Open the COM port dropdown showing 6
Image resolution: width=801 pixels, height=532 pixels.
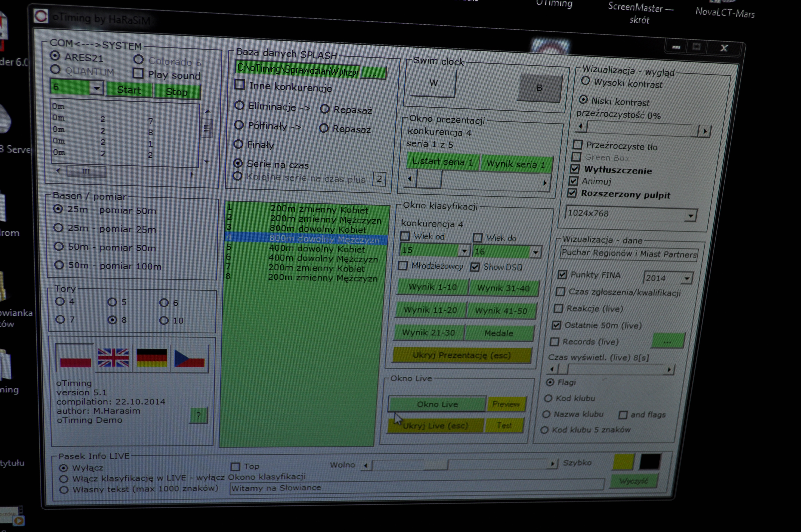97,88
